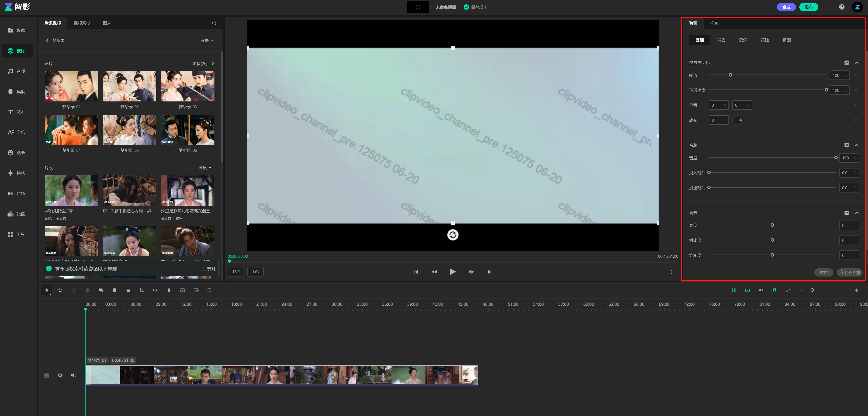Open the 演员 actor filter dropdown
This screenshot has width=868, height=416.
click(205, 167)
